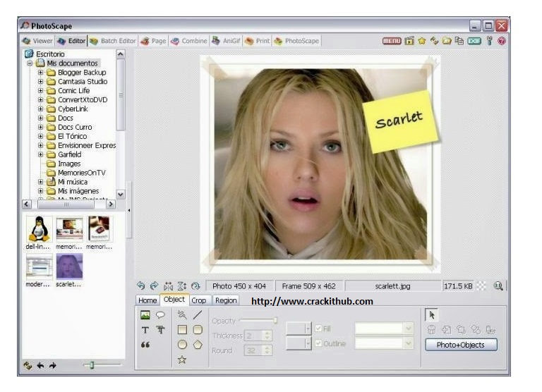Click the EXIF info icon
The width and height of the screenshot is (542, 392).
474,41
